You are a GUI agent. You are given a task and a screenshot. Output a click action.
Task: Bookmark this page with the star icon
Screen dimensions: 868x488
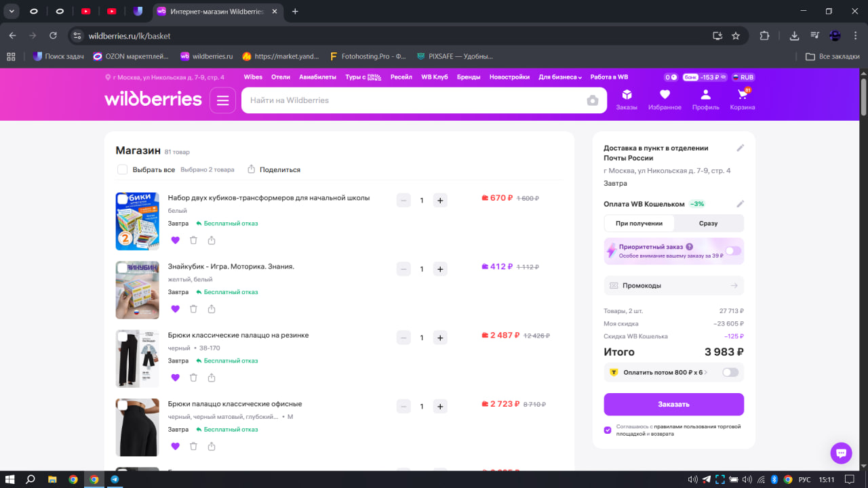pyautogui.click(x=736, y=36)
